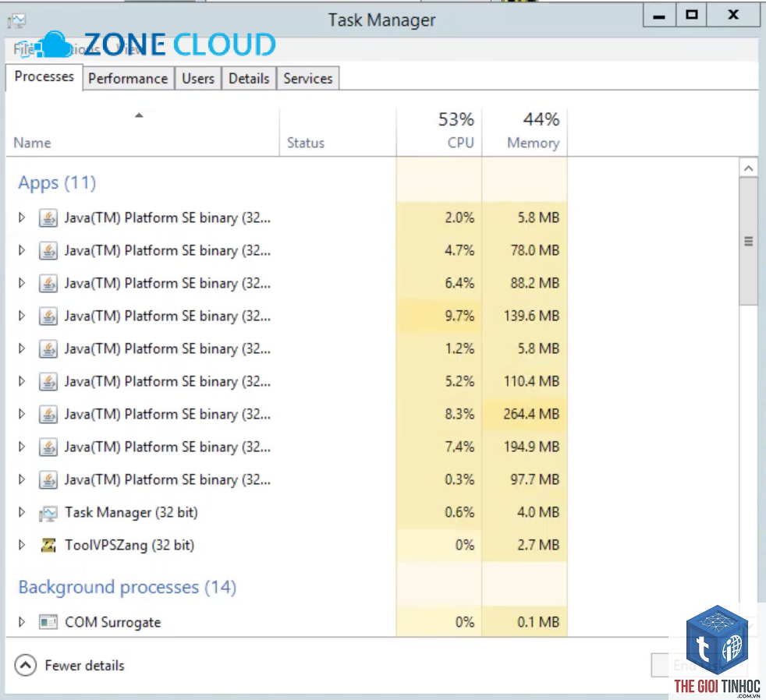Open the Services tab
766x700 pixels.
click(x=308, y=79)
